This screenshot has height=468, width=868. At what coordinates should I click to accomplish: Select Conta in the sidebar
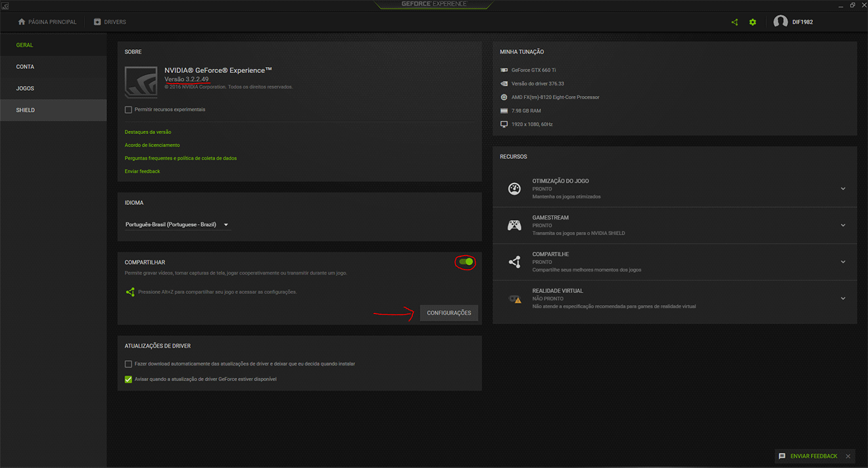click(x=53, y=66)
